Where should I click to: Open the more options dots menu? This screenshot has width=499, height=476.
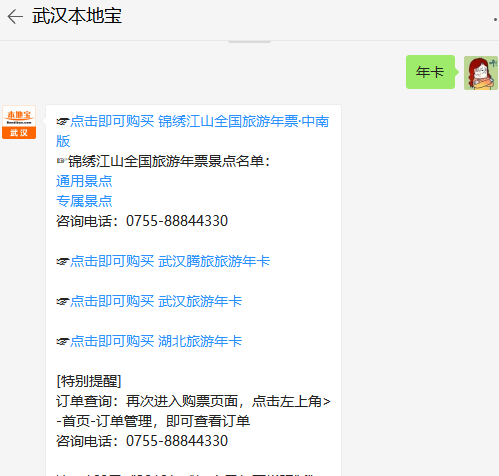click(496, 19)
